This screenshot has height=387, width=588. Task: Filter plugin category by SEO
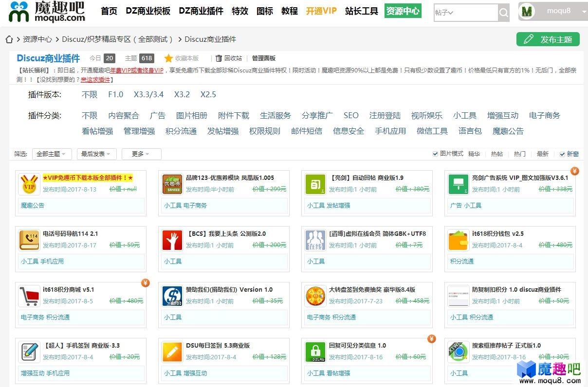pyautogui.click(x=351, y=116)
